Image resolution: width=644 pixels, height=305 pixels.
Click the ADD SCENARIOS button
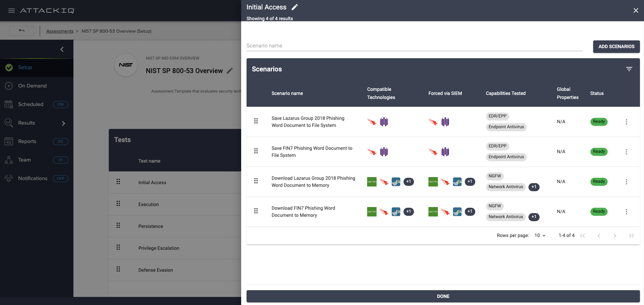coord(616,47)
